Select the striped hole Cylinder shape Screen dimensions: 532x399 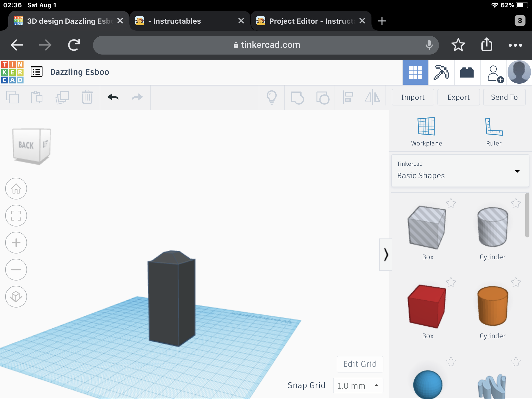pos(493,227)
